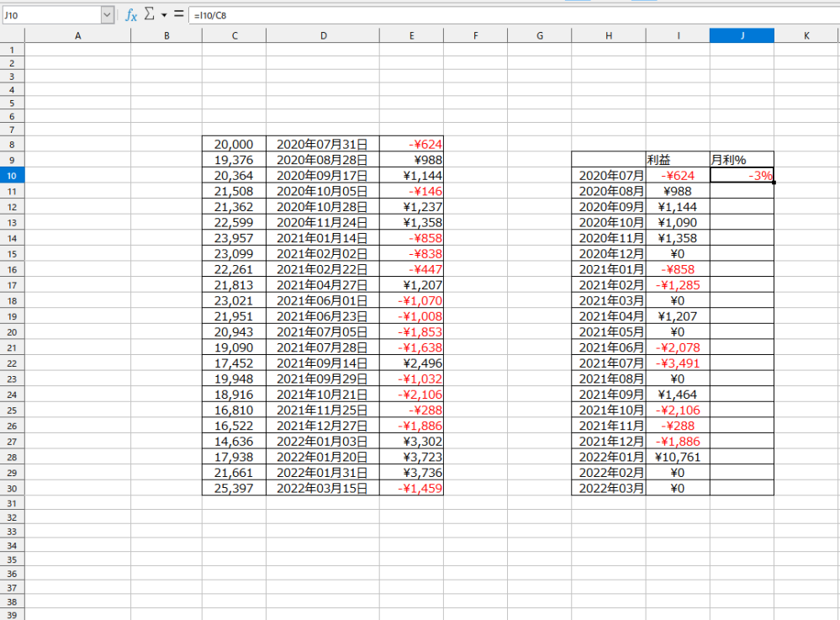Open the Function Wizard fx icon
The width and height of the screenshot is (840, 620).
(131, 15)
